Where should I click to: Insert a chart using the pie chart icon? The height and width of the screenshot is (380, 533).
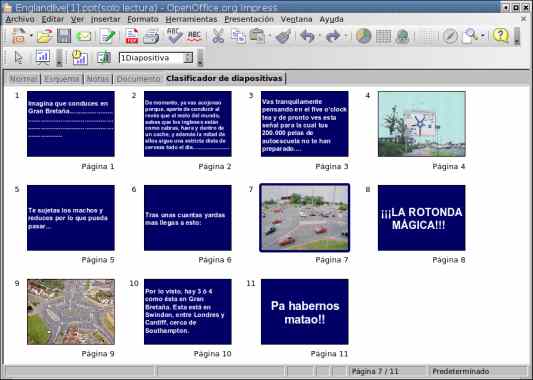(x=363, y=36)
